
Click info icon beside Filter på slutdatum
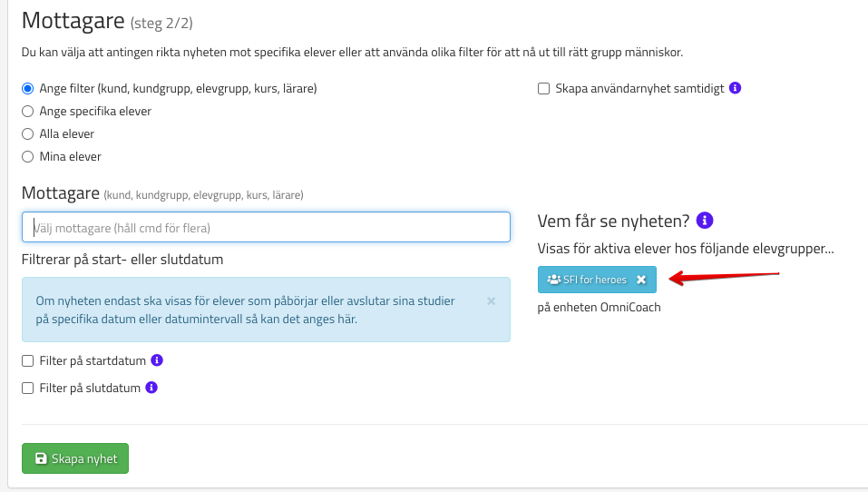pos(151,388)
